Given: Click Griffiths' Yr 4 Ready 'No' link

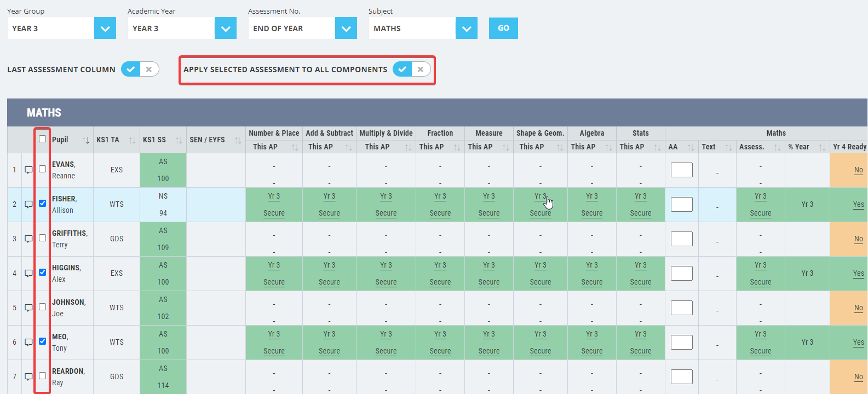Looking at the screenshot, I should pyautogui.click(x=858, y=239).
